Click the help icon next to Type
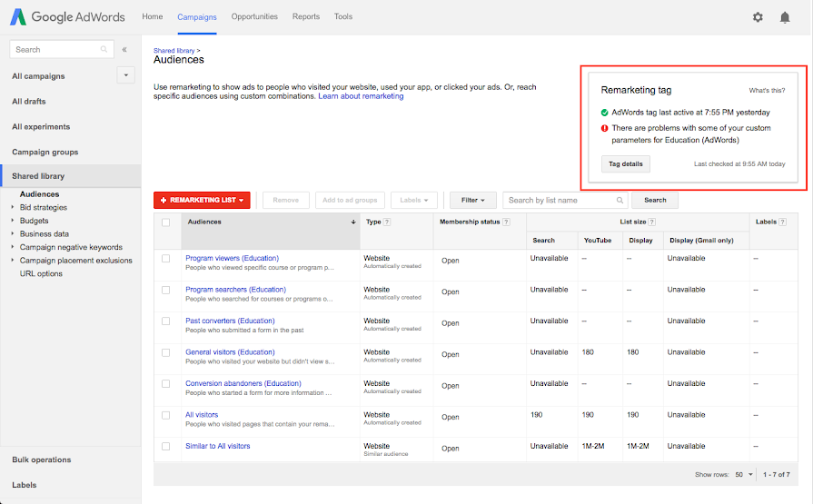Screen dimensions: 813x504 [387, 222]
